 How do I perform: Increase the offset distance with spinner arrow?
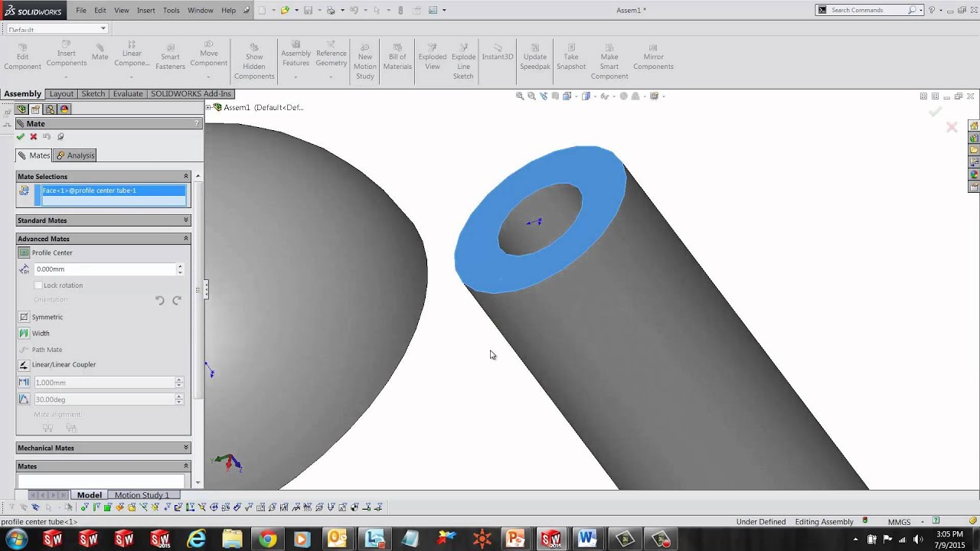pos(180,266)
